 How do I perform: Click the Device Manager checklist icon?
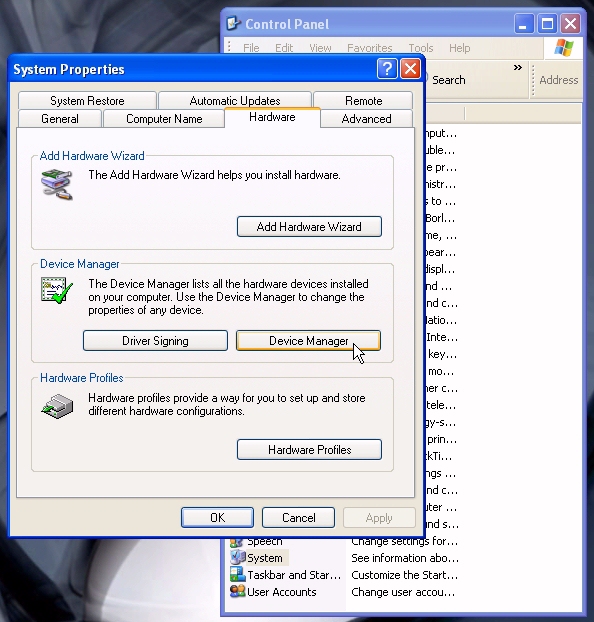57,290
